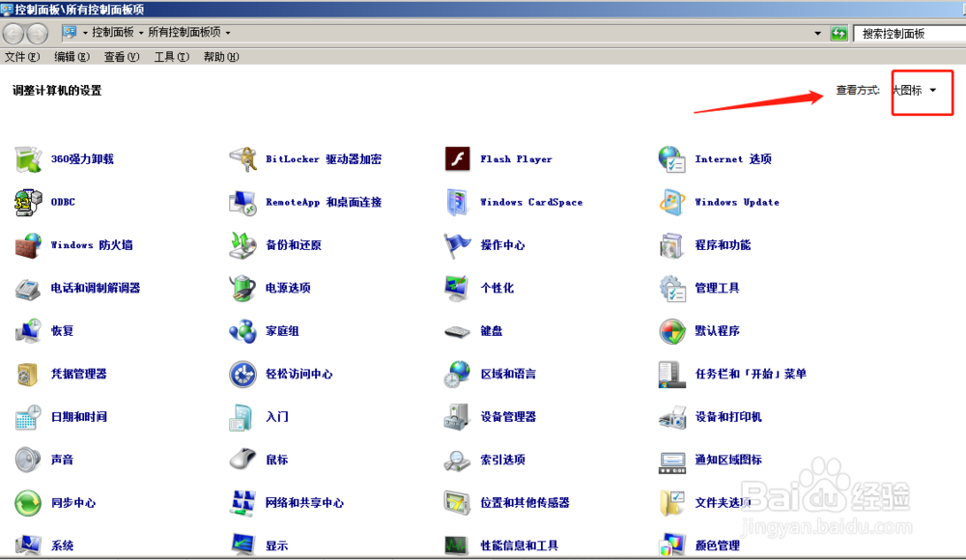Image resolution: width=966 pixels, height=560 pixels.
Task: Open the Windows Update icon
Action: pyautogui.click(x=672, y=202)
